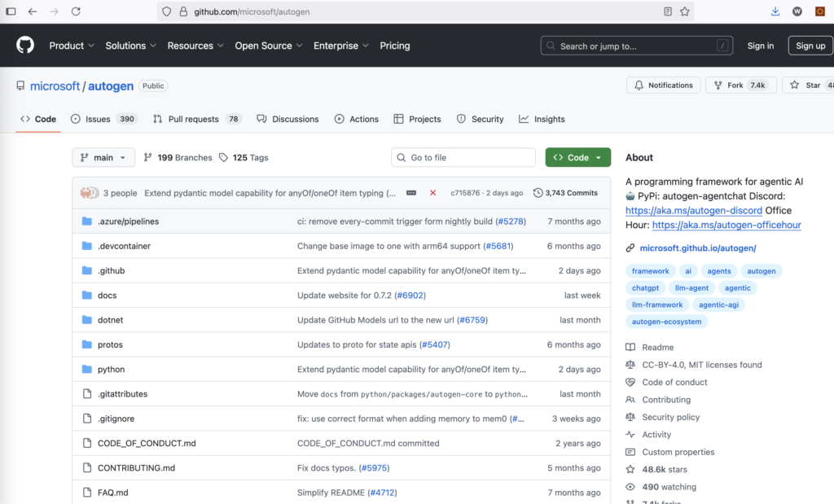Go to the Security tab
The height and width of the screenshot is (504, 834).
(481, 119)
